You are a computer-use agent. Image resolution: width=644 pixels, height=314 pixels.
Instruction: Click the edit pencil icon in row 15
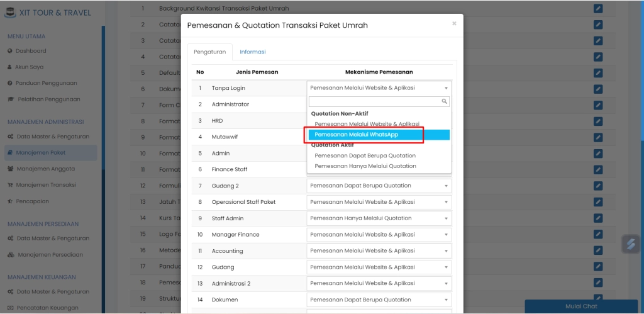click(597, 234)
